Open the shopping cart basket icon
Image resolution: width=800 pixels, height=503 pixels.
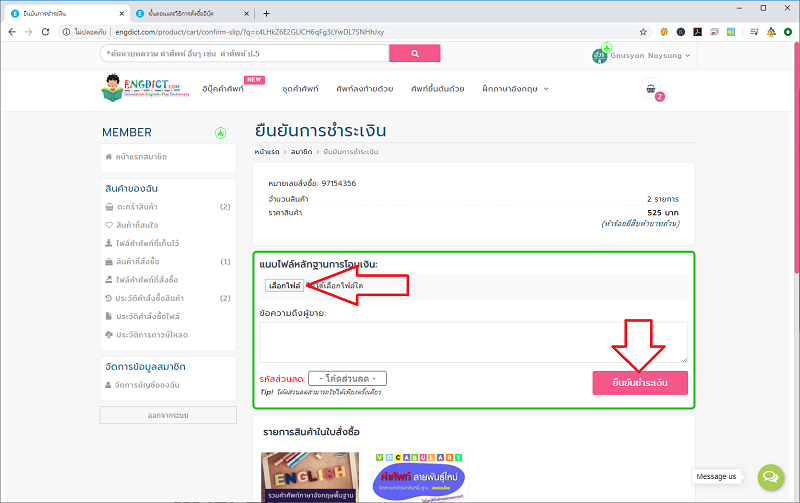[651, 89]
